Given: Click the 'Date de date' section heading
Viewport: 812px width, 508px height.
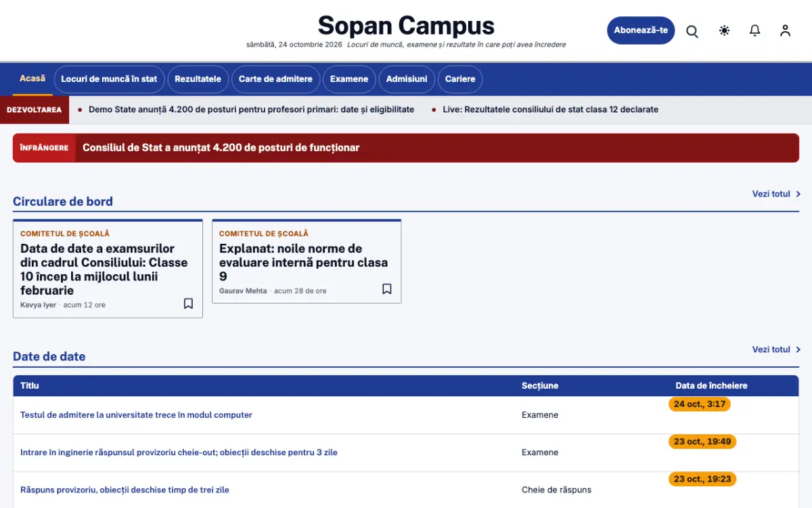Looking at the screenshot, I should click(x=49, y=356).
